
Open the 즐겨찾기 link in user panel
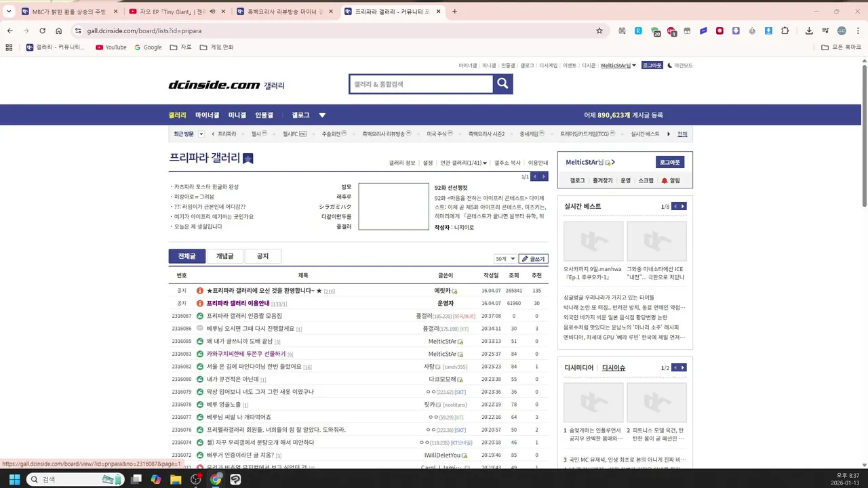coord(602,181)
